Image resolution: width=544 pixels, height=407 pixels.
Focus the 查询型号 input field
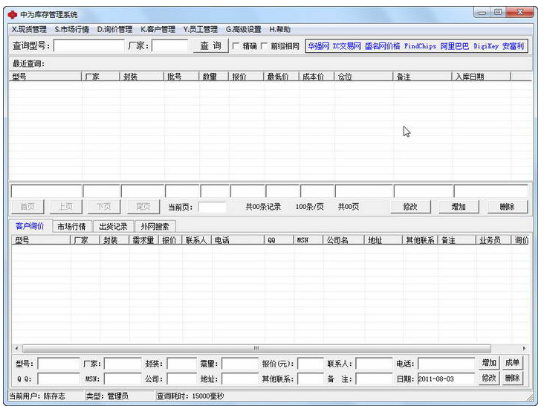pos(89,46)
